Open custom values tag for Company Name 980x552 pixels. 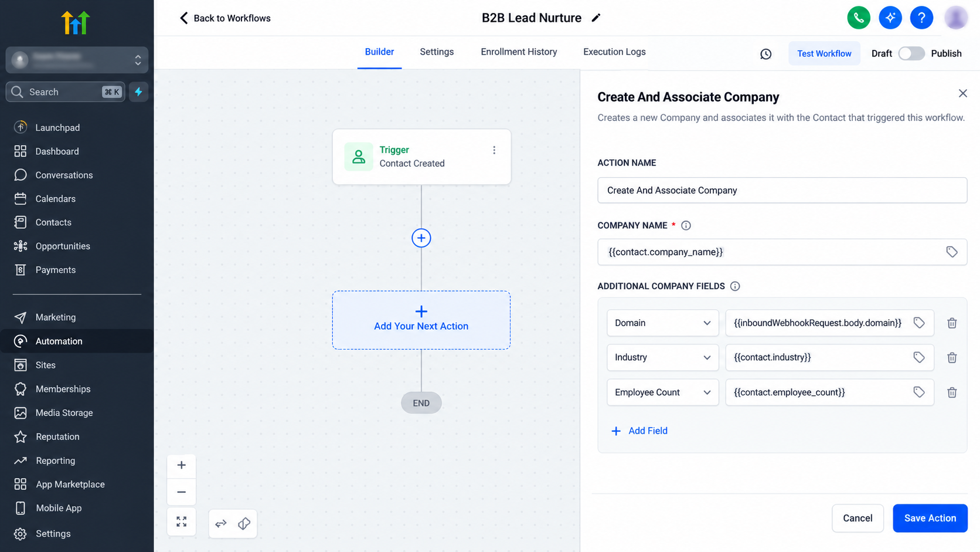(x=952, y=252)
